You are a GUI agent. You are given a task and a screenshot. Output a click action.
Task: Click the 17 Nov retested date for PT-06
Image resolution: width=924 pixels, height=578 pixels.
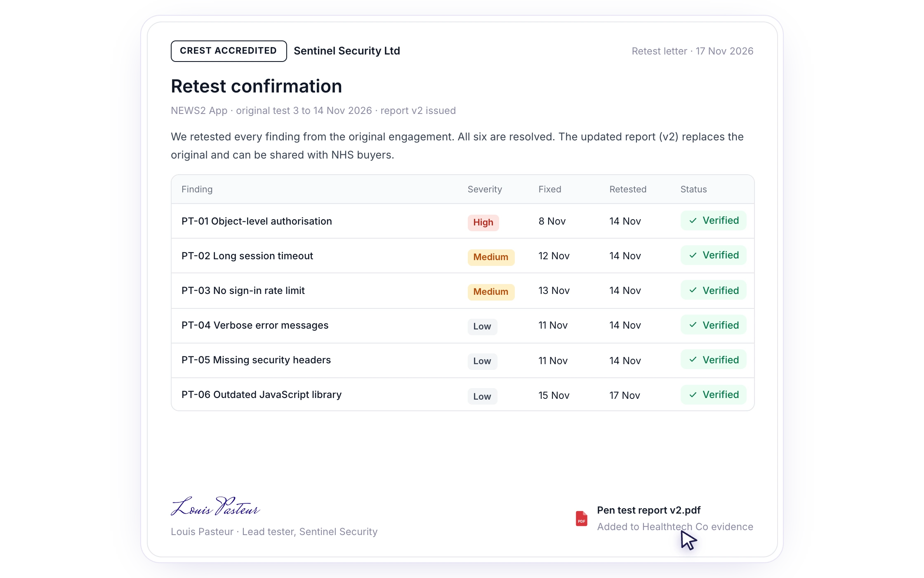click(625, 396)
